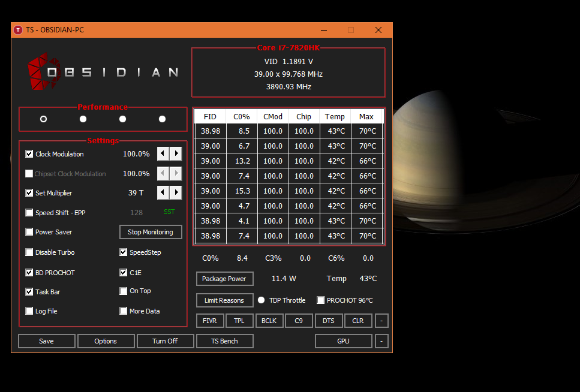
Task: Open the TPL power limits
Action: (239, 321)
